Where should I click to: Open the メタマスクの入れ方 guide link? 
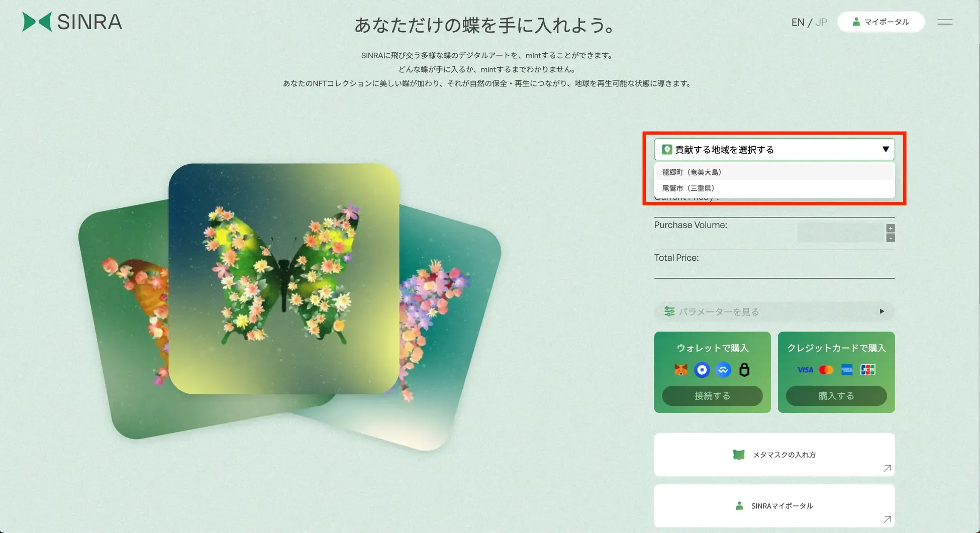tap(774, 455)
